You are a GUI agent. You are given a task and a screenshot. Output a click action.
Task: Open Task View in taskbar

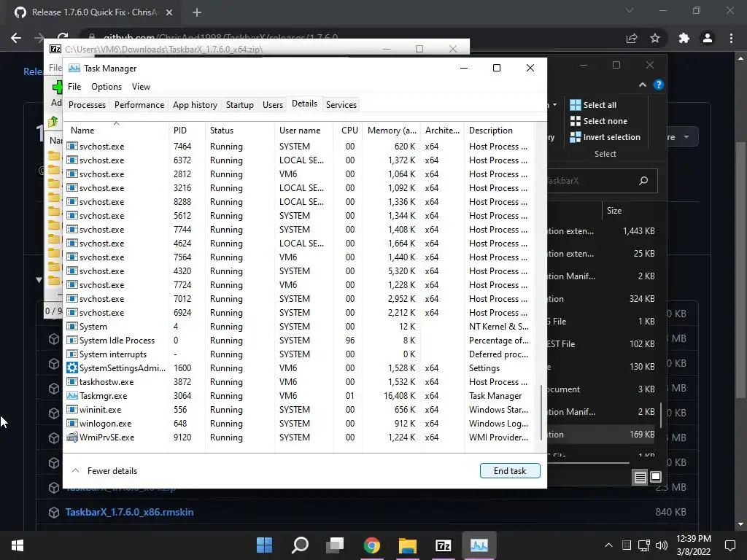(336, 545)
